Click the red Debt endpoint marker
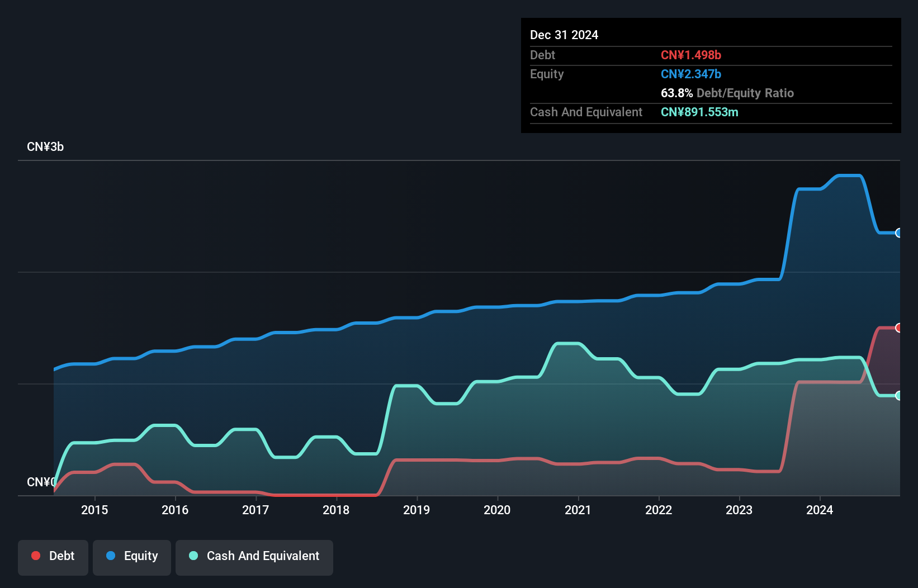Viewport: 918px width, 588px height. click(899, 328)
